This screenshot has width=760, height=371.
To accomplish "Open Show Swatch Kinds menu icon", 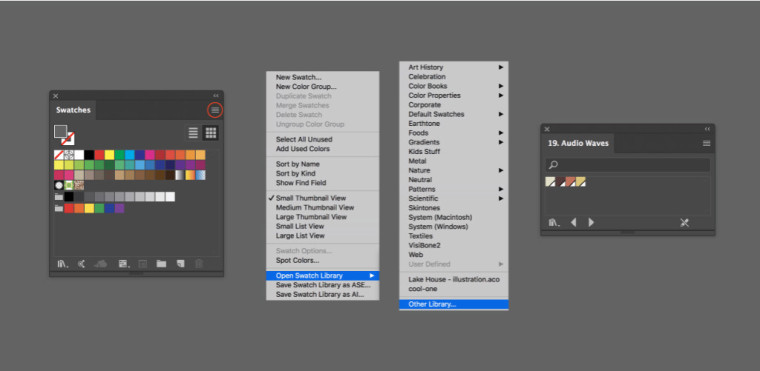I will tap(124, 264).
